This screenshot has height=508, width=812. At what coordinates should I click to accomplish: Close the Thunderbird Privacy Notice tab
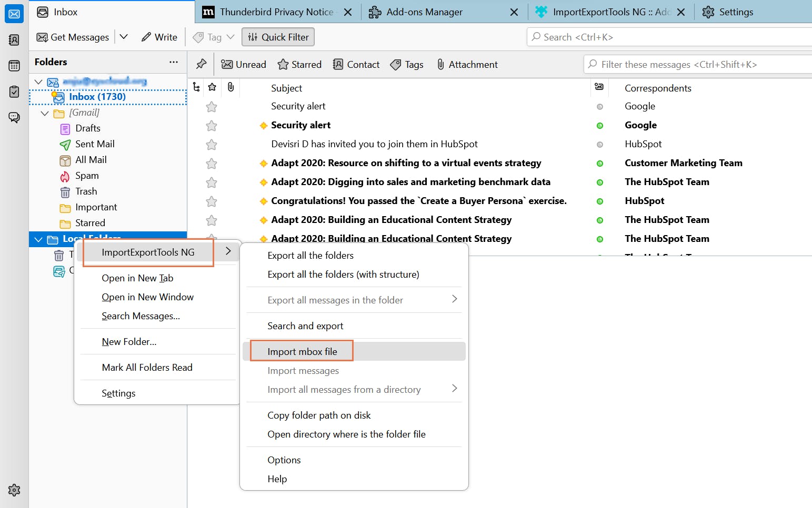point(348,12)
